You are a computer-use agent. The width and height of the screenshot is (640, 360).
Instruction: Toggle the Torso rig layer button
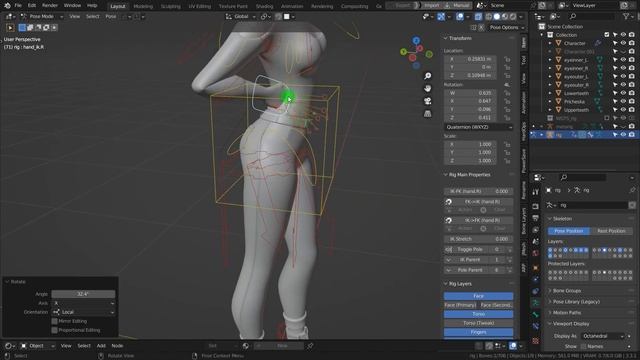point(478,314)
